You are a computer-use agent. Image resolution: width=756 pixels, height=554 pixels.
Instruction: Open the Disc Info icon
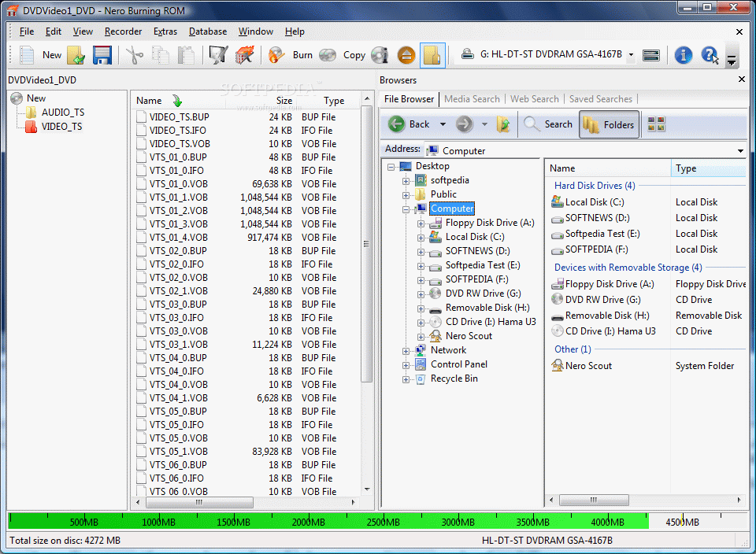380,55
